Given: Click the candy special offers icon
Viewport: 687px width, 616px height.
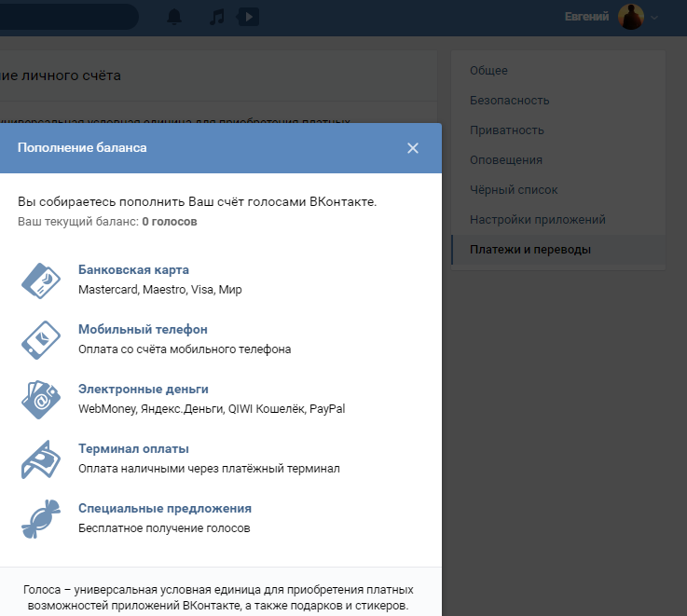Looking at the screenshot, I should click(x=41, y=519).
